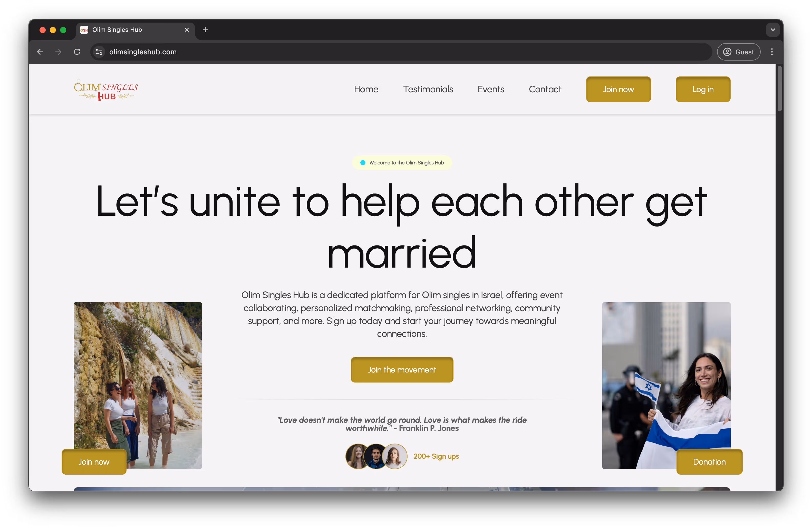Click Join now over the hiking photo

(94, 462)
